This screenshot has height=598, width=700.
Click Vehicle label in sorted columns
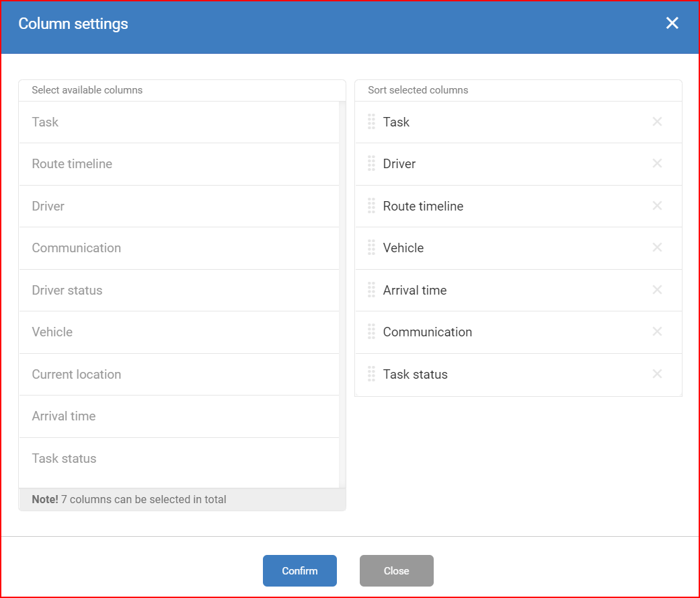403,248
